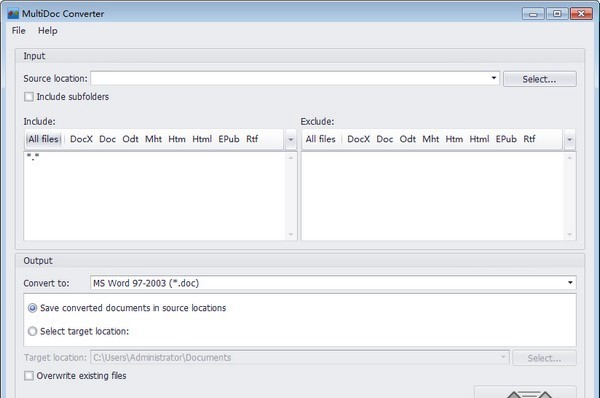Click the Select button for target location
600x398 pixels.
[544, 358]
